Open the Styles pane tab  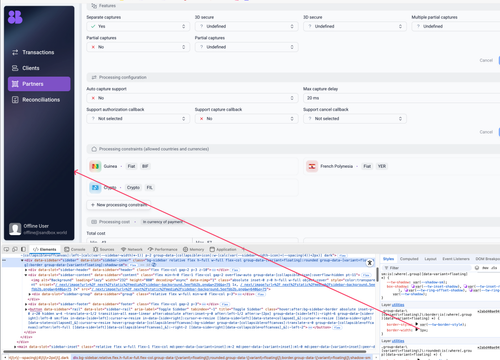point(388,259)
